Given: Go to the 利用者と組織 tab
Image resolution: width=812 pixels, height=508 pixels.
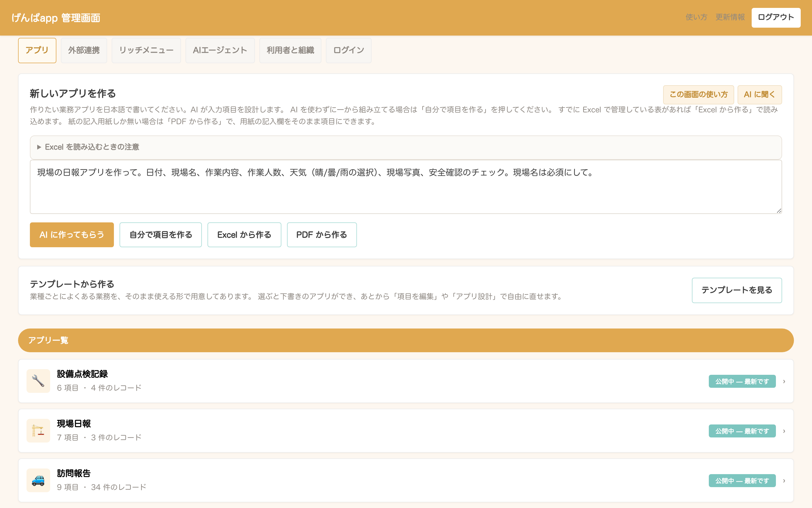Looking at the screenshot, I should point(290,51).
